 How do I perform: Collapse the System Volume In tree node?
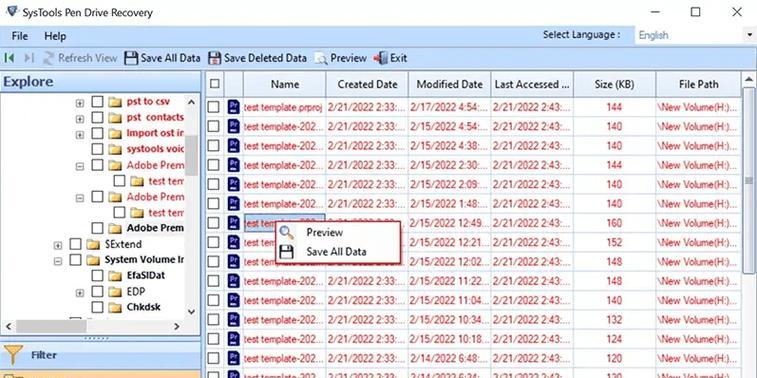pyautogui.click(x=58, y=261)
